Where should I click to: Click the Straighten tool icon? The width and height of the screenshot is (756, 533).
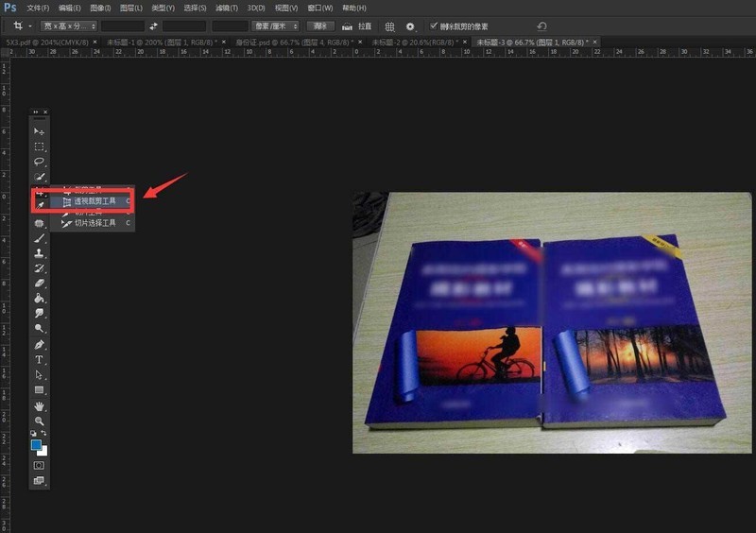click(347, 26)
